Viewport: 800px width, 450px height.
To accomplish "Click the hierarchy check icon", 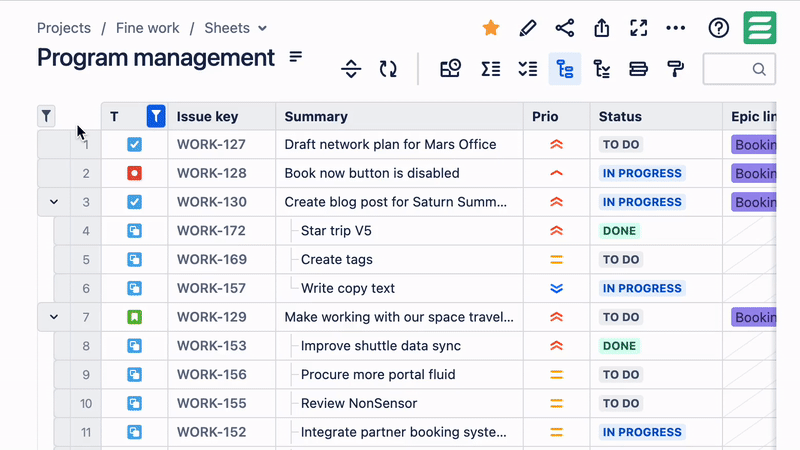I will click(602, 69).
